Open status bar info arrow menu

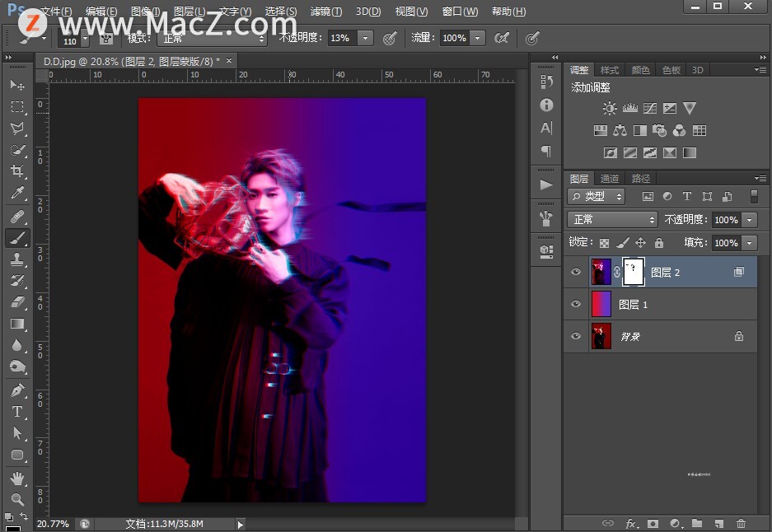(240, 525)
